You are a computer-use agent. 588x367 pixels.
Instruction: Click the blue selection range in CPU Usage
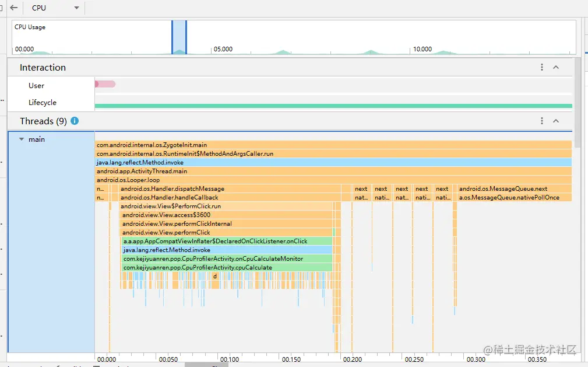click(179, 36)
